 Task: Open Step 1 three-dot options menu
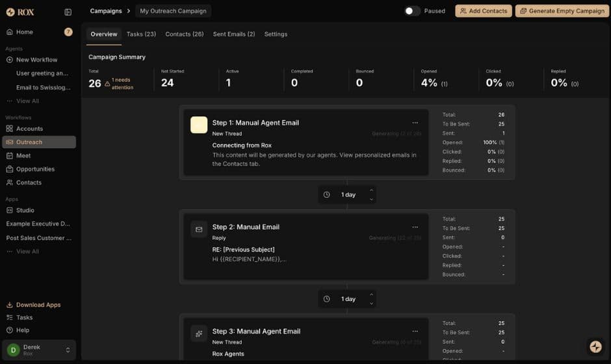coord(415,123)
